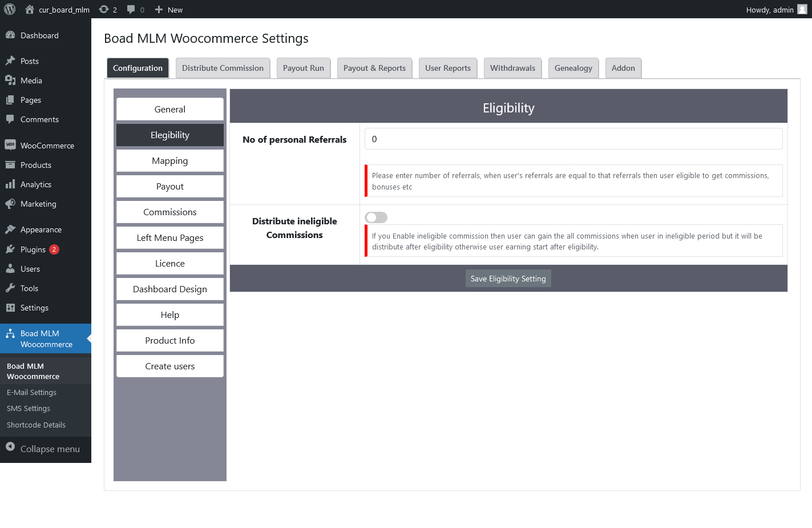Viewport: 812px width, 528px height.
Task: Select the Commissions settings section
Action: click(169, 212)
